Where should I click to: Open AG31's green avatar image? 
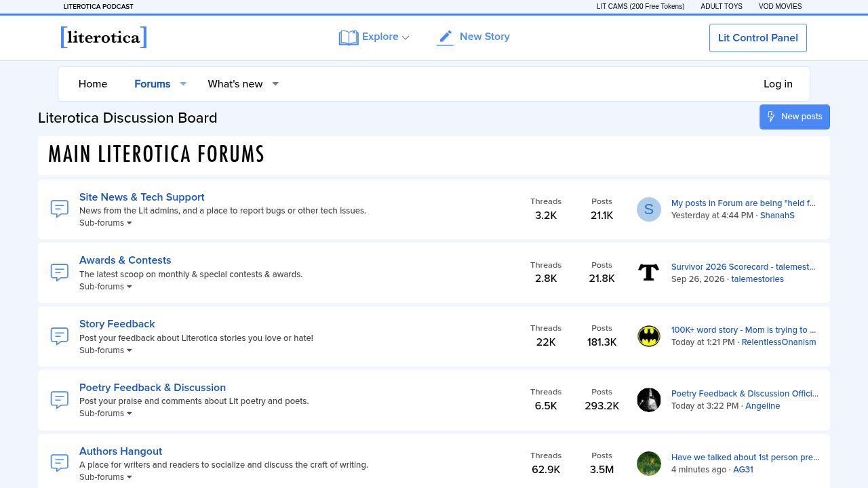click(x=649, y=464)
